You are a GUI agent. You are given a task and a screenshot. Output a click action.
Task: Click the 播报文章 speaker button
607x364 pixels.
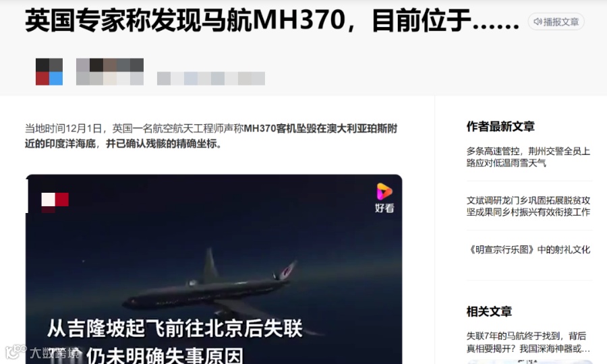pyautogui.click(x=556, y=22)
